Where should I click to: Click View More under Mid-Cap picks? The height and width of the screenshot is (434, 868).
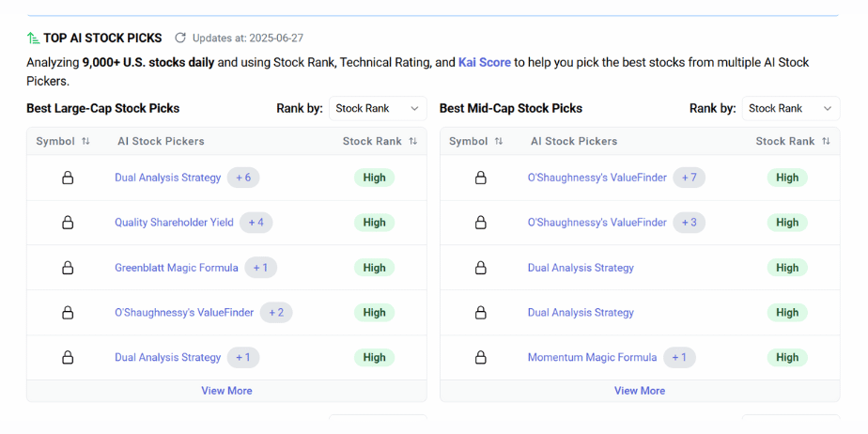640,391
